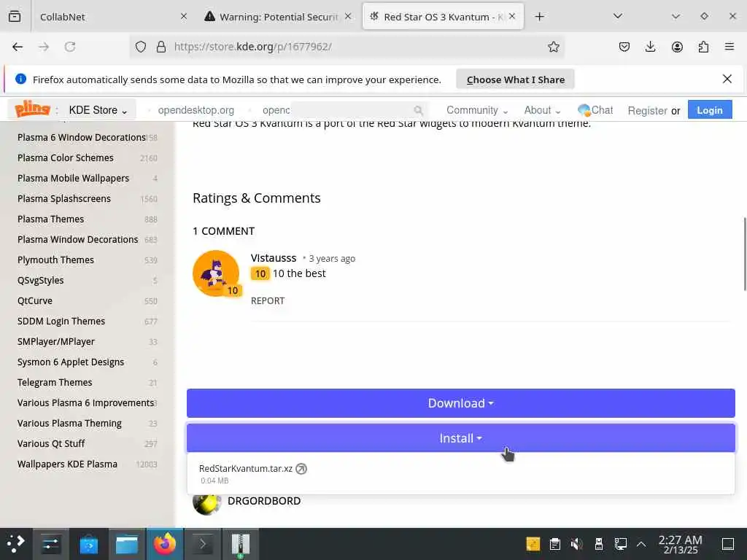Open the network tray icon
Image resolution: width=747 pixels, height=560 pixels.
click(620, 544)
